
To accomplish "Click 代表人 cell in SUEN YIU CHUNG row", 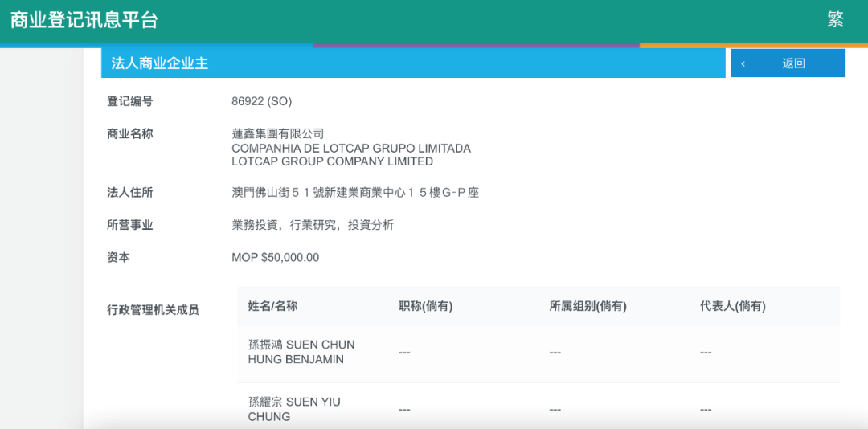I will click(706, 410).
